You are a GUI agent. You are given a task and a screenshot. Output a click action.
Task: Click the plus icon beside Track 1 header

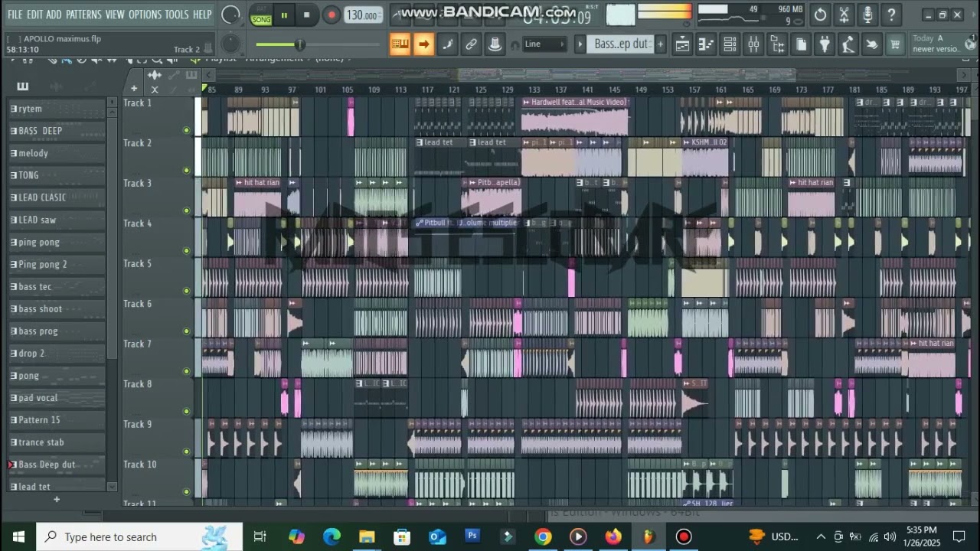click(x=134, y=89)
